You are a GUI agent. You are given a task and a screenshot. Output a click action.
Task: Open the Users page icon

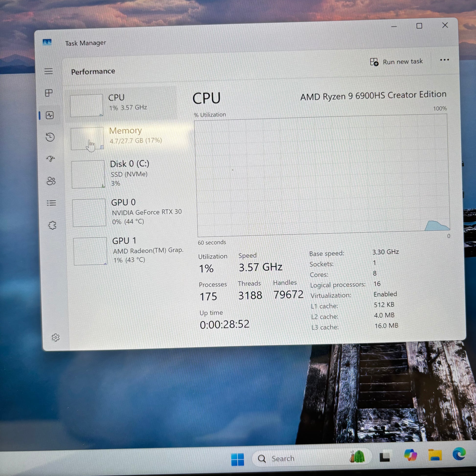tap(51, 181)
